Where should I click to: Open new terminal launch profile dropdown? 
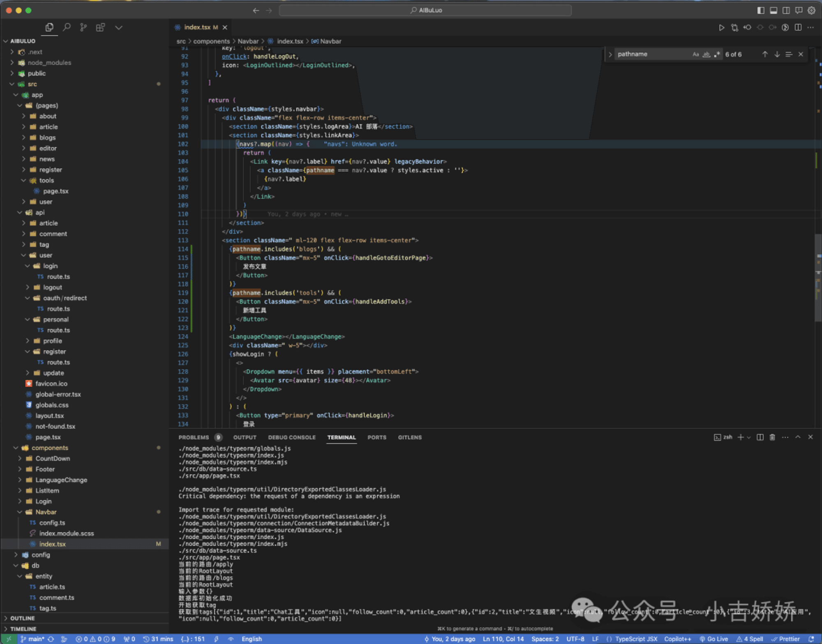click(x=749, y=437)
